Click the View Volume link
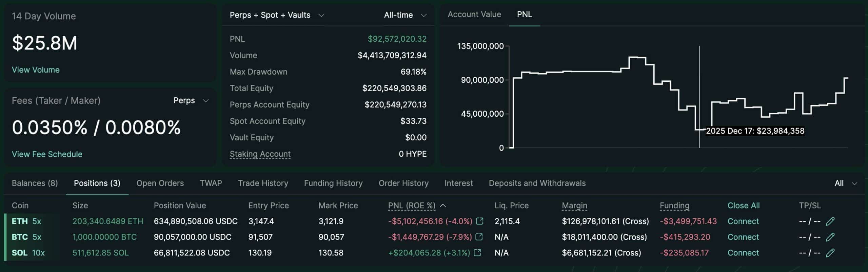 click(x=36, y=70)
